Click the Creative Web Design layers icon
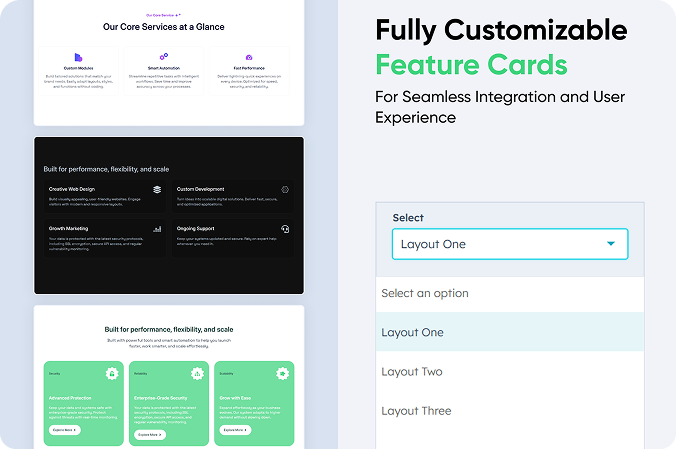The width and height of the screenshot is (676, 449). pyautogui.click(x=157, y=189)
